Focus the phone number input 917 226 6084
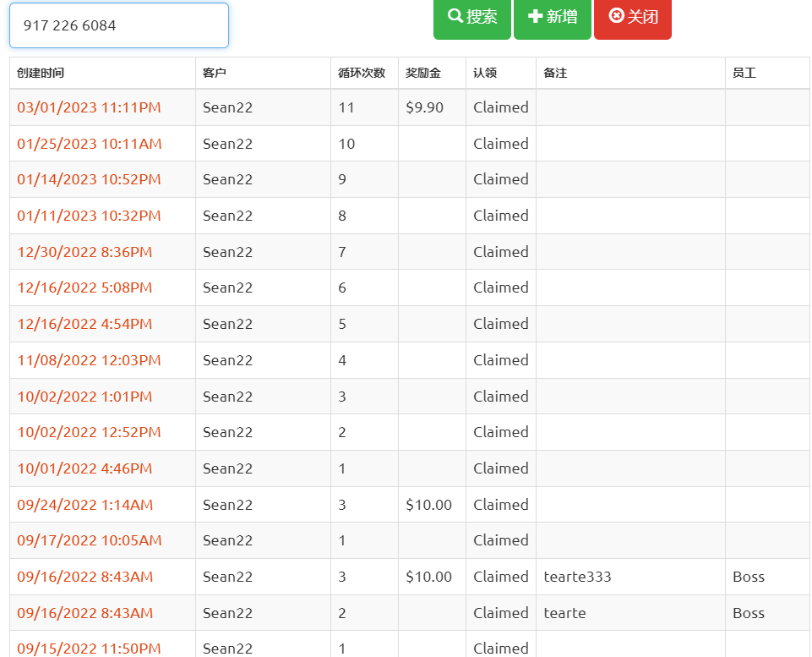Screen dimensions: 812x657 tap(119, 25)
